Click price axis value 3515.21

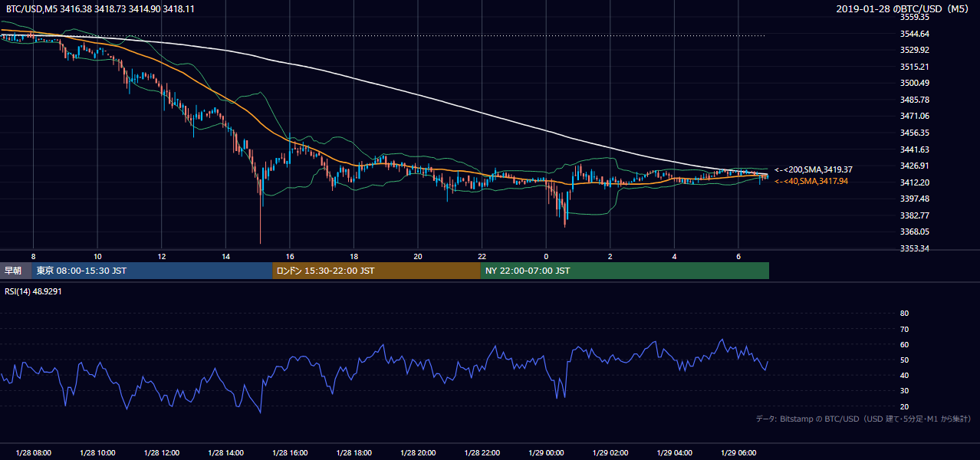(915, 67)
